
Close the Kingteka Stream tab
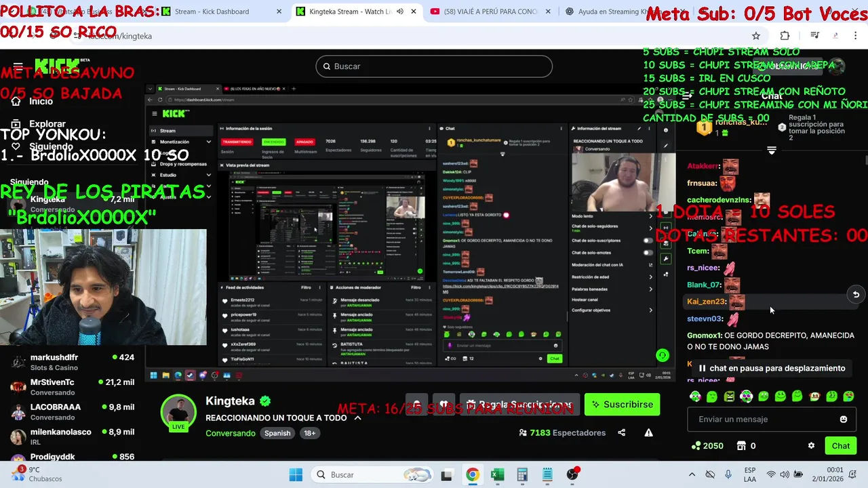(x=414, y=12)
